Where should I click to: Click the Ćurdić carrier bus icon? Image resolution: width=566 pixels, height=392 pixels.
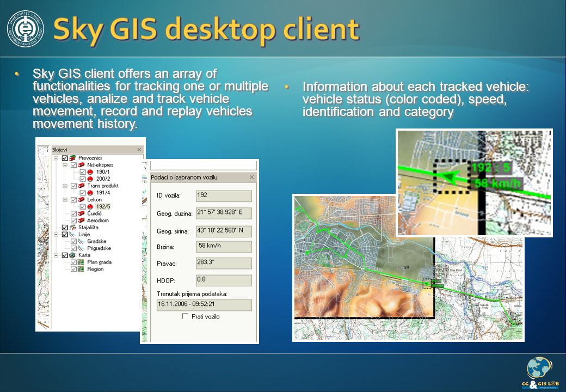[x=81, y=213]
